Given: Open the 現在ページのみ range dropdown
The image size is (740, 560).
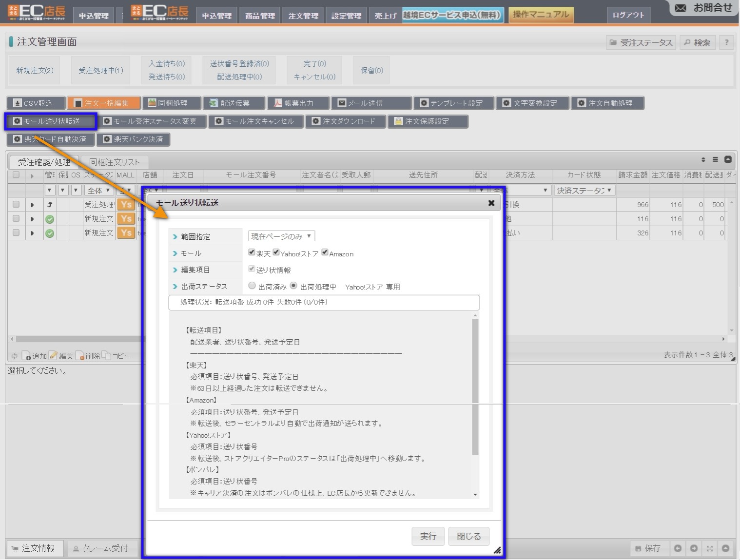Looking at the screenshot, I should click(281, 236).
